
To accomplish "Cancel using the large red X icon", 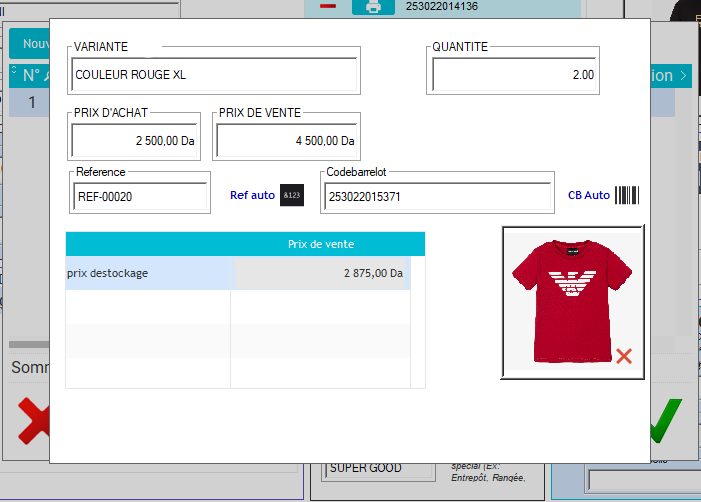I will [32, 421].
